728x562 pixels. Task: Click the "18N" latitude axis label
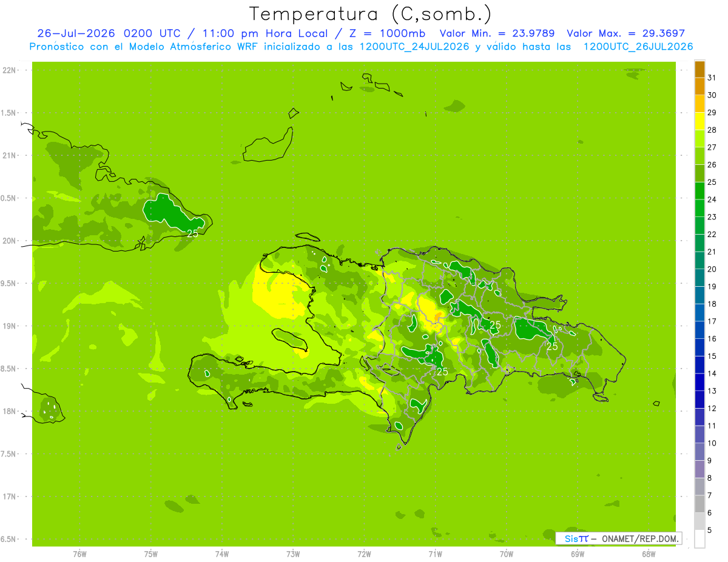[10, 411]
